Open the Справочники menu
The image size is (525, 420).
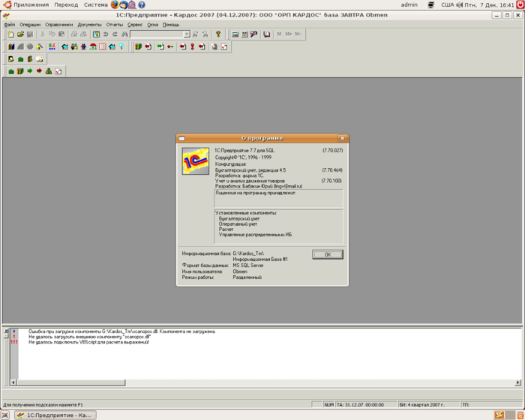pyautogui.click(x=59, y=25)
